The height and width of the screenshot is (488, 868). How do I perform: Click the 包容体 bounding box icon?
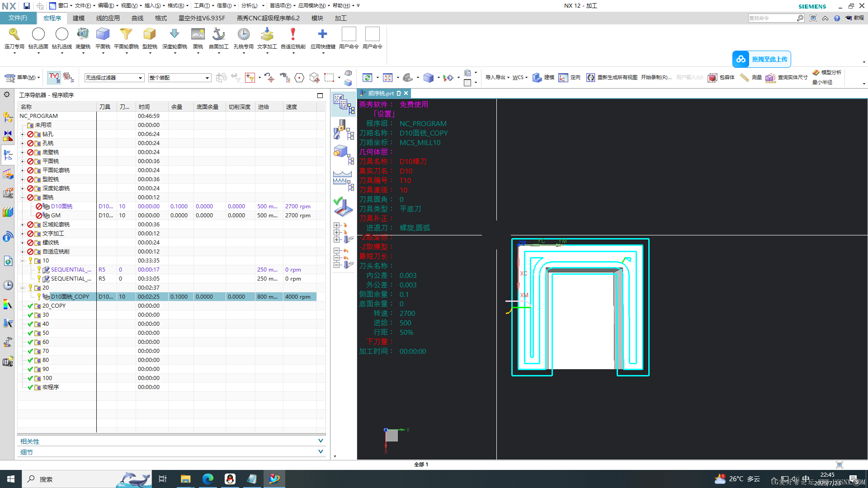tap(712, 78)
